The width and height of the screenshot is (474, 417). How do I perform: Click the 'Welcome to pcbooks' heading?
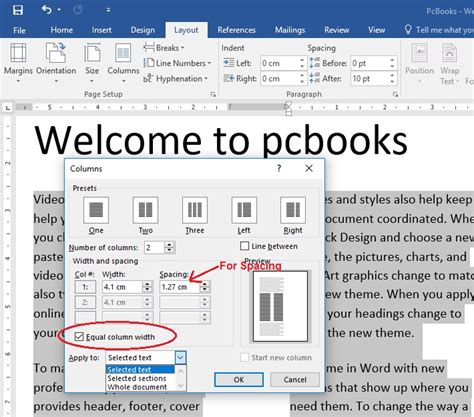(x=221, y=140)
